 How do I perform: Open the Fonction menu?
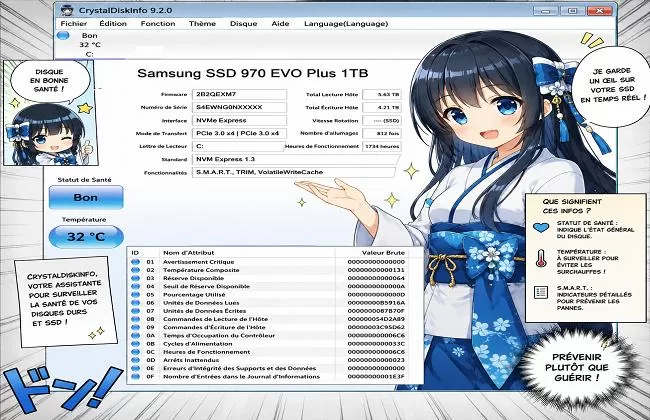point(158,24)
